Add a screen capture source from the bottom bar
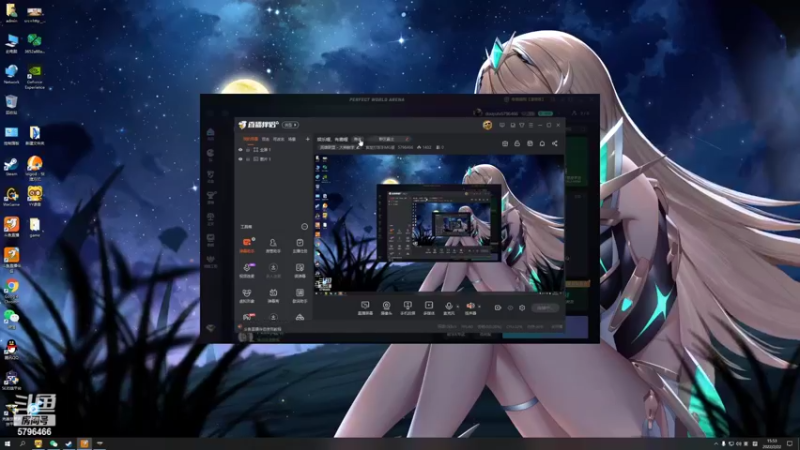This screenshot has height=450, width=800. [365, 308]
